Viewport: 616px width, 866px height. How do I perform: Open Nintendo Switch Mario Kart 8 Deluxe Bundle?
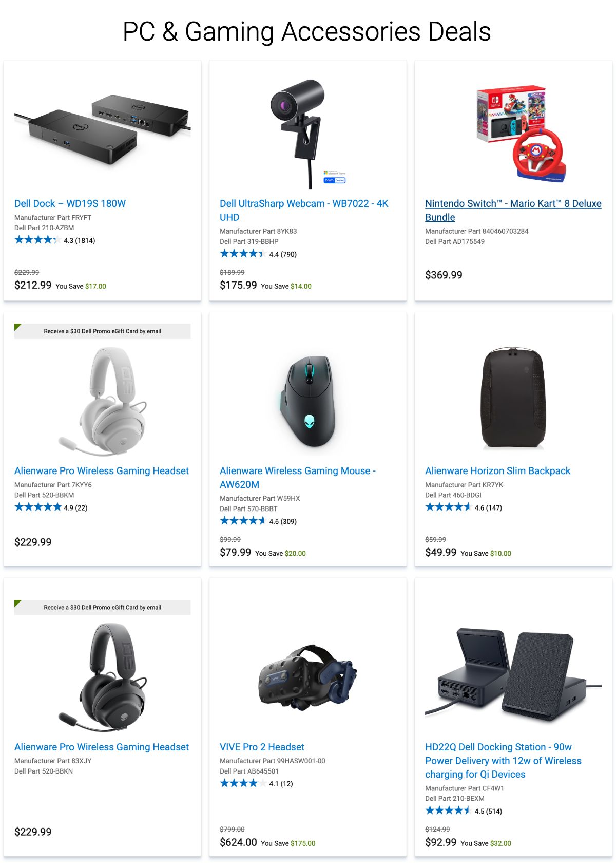[x=513, y=210]
